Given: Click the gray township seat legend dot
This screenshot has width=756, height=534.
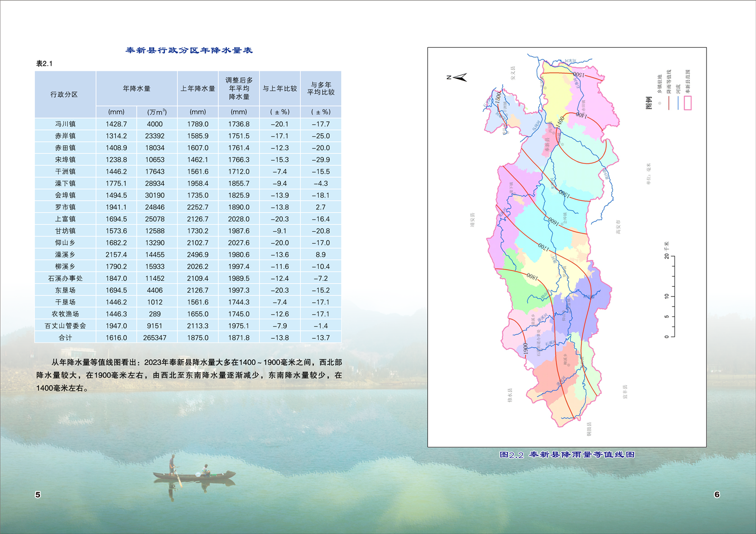Looking at the screenshot, I should pyautogui.click(x=660, y=103).
